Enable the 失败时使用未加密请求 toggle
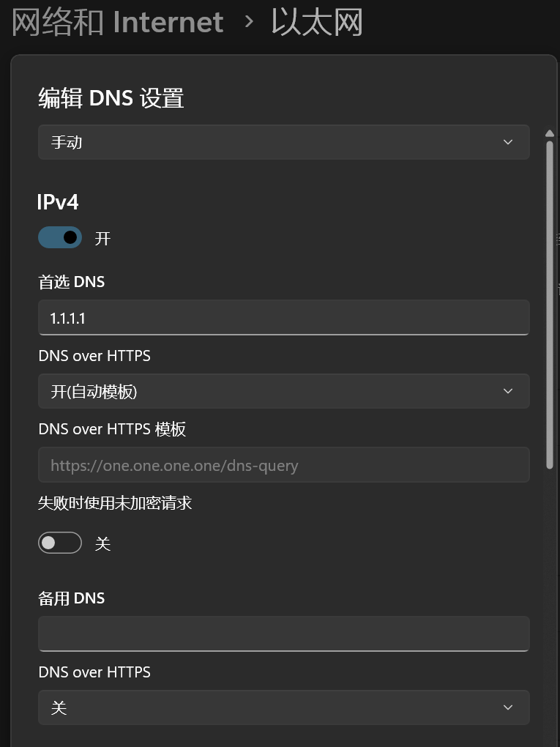 pyautogui.click(x=60, y=543)
